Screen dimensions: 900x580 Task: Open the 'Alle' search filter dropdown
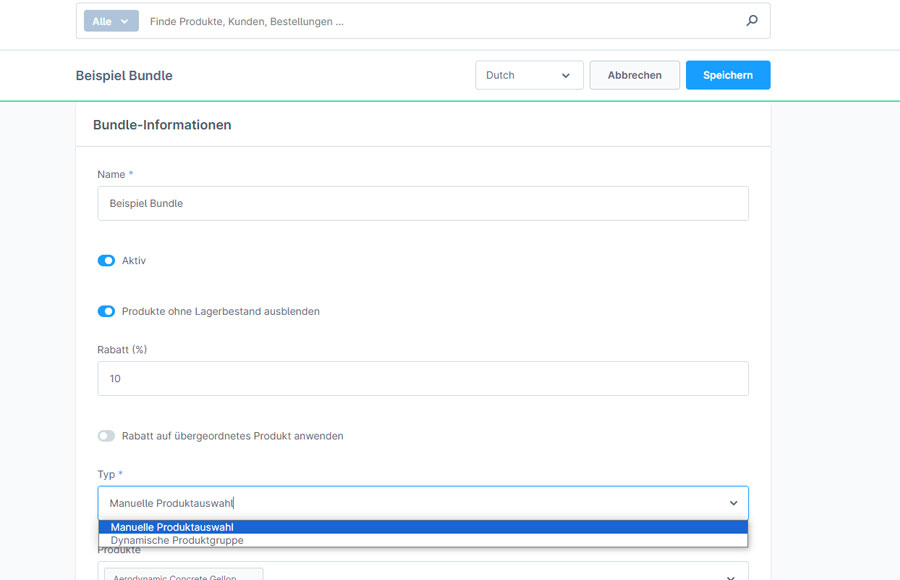110,20
